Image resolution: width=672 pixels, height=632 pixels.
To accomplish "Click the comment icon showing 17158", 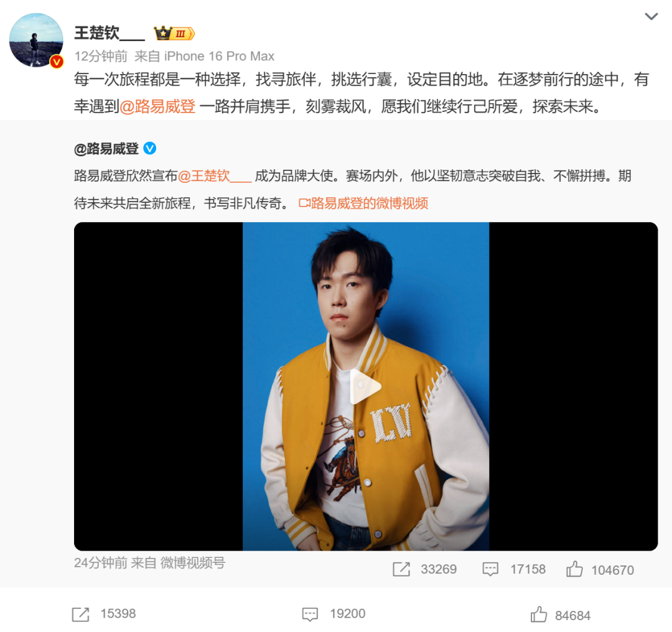I will click(x=490, y=569).
